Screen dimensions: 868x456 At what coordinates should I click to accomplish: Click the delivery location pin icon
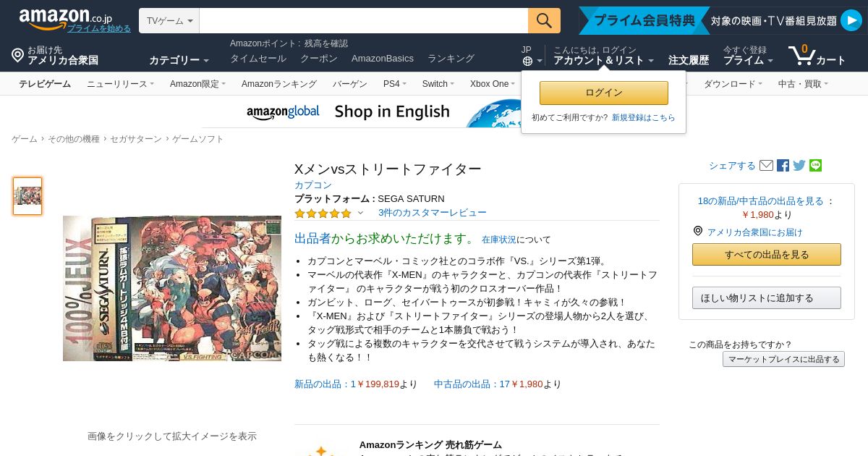click(x=17, y=55)
